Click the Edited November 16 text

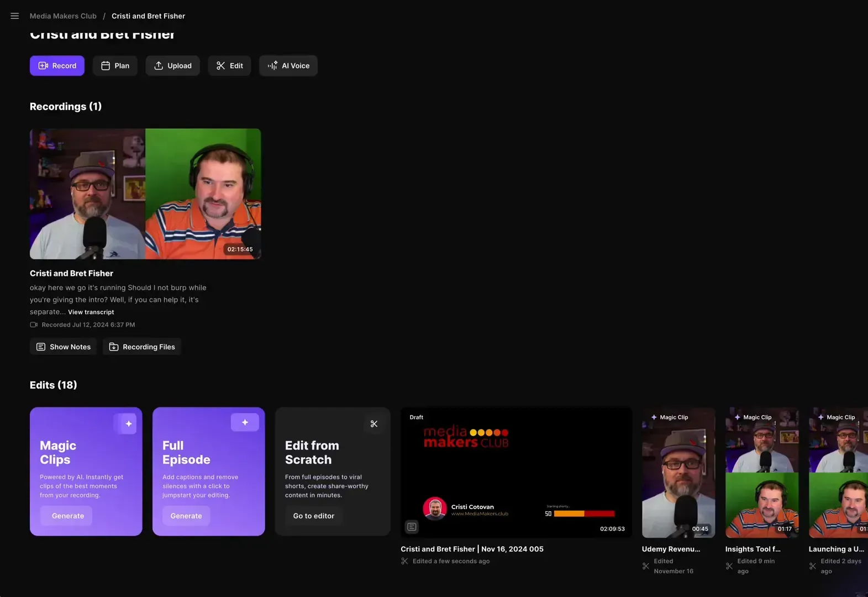tap(674, 566)
